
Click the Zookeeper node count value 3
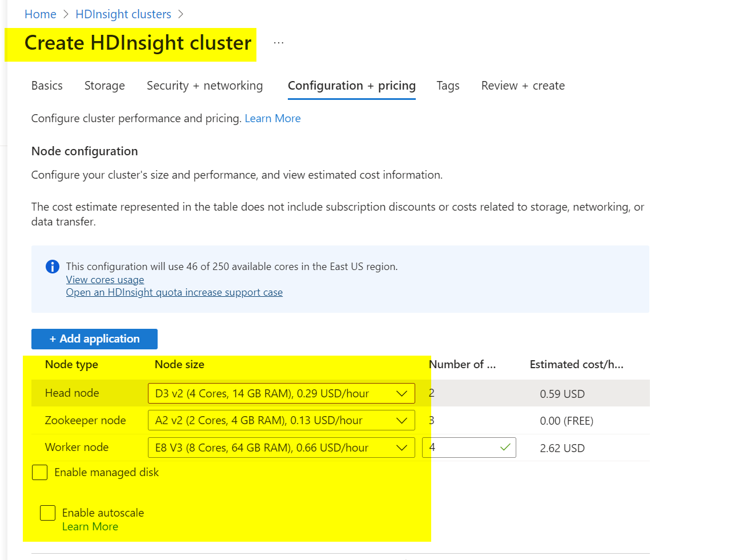point(432,421)
